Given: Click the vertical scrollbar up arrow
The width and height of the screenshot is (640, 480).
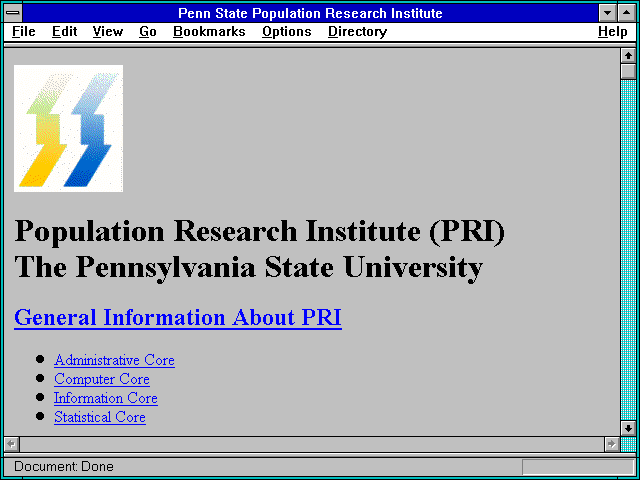Looking at the screenshot, I should click(628, 56).
